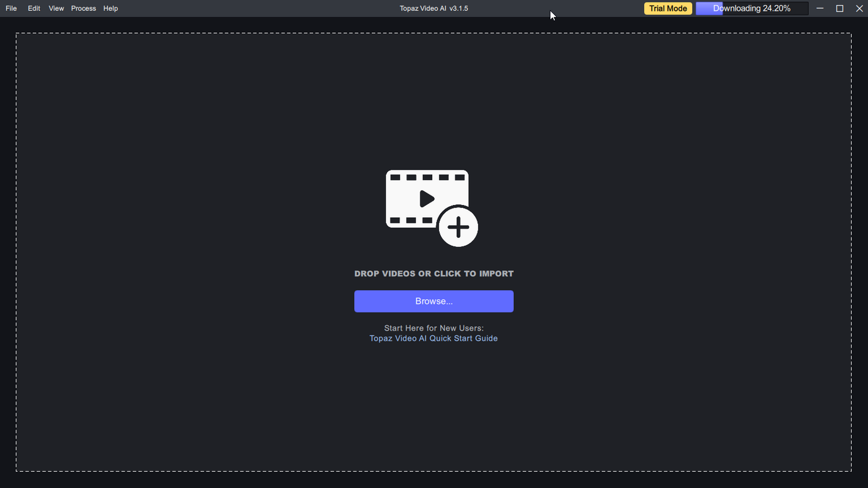Click the play symbol on the video icon
This screenshot has width=868, height=488.
click(x=427, y=198)
